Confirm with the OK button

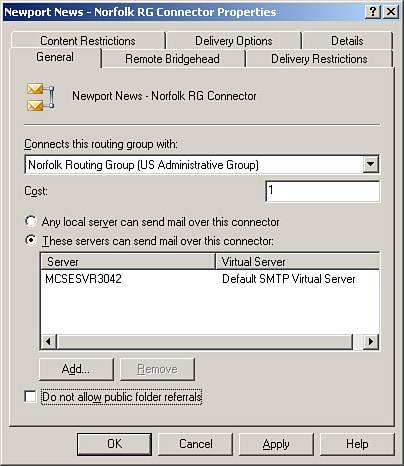(114, 444)
